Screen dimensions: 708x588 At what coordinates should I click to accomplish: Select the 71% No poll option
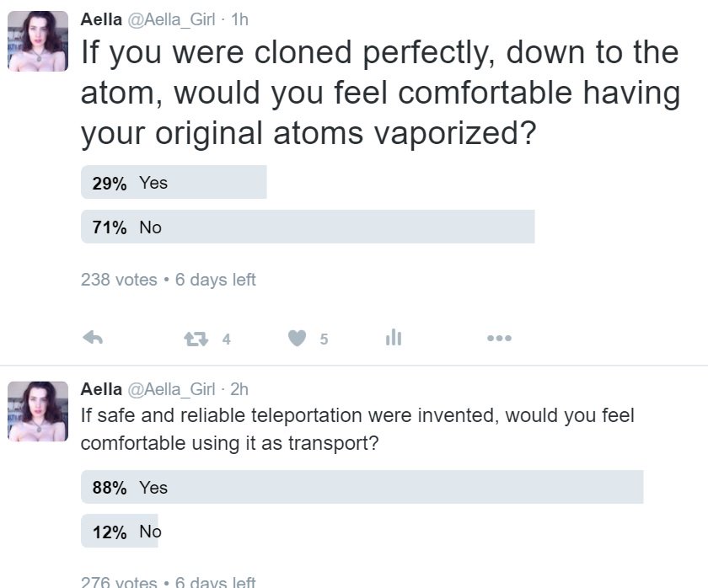(x=308, y=227)
